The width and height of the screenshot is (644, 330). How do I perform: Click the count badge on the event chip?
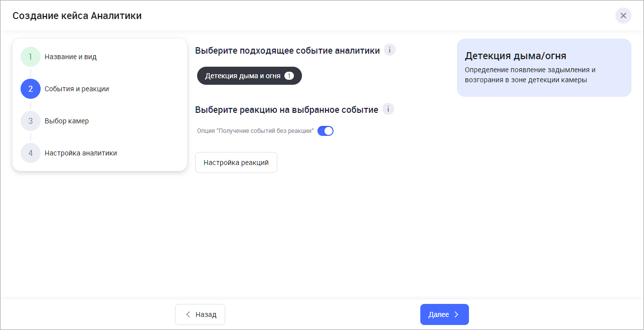click(289, 76)
